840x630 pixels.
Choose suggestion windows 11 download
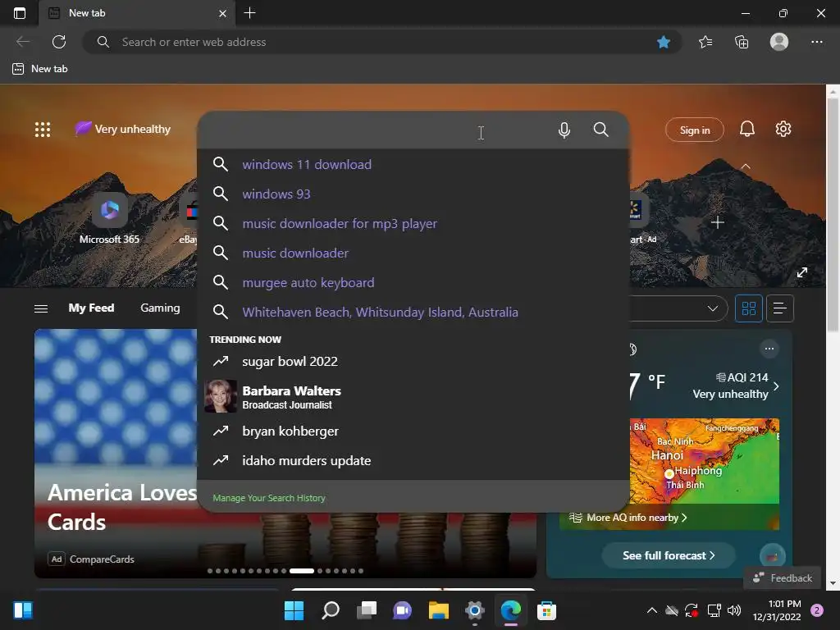(413, 164)
